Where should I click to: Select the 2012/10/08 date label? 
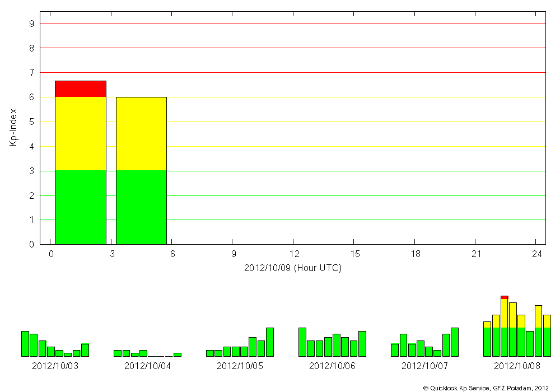click(517, 366)
